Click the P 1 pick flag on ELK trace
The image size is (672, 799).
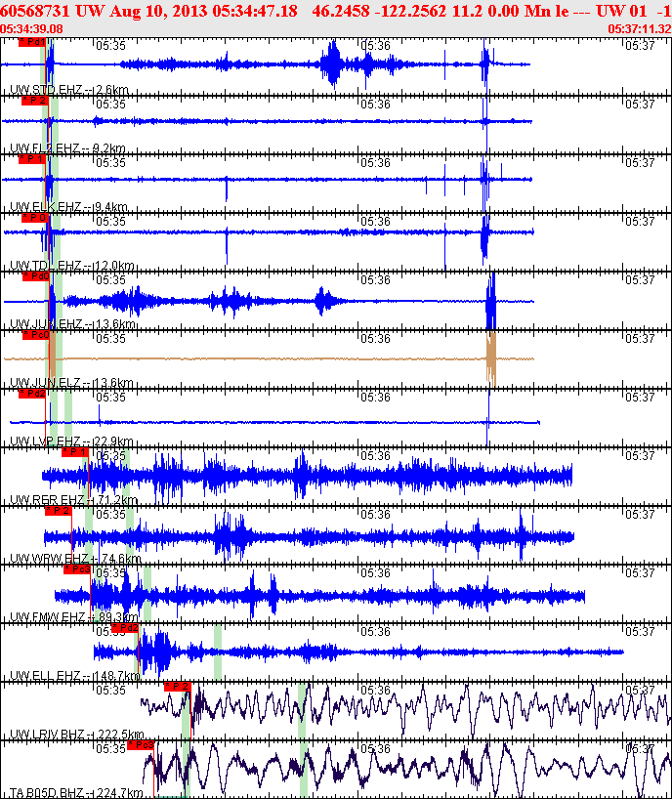(32, 159)
